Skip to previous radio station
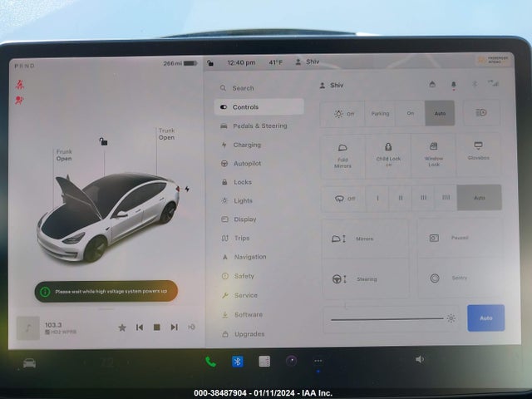The image size is (532, 399). click(x=140, y=328)
